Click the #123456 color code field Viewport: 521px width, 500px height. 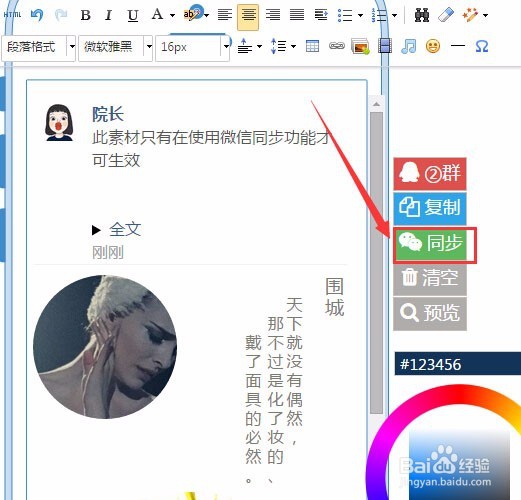point(458,364)
